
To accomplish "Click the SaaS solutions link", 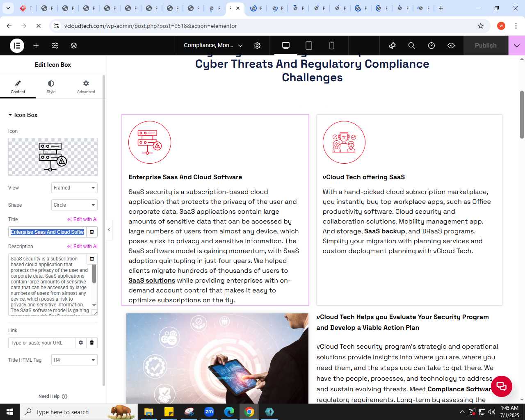I will [152, 281].
